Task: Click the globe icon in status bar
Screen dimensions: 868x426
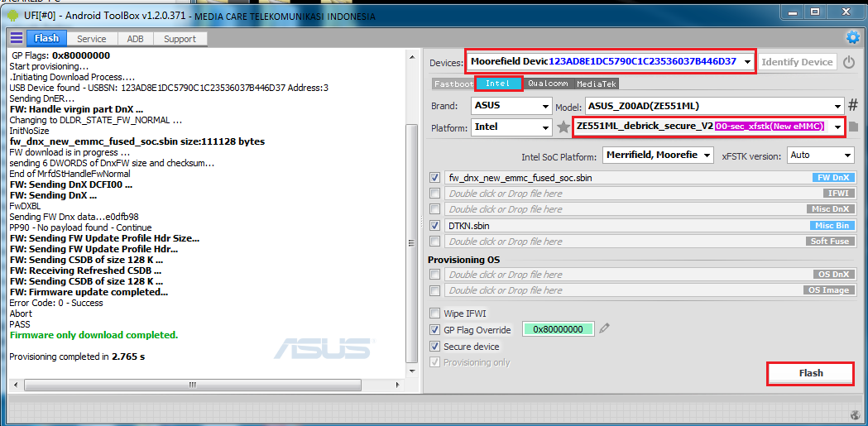Action: point(854,415)
